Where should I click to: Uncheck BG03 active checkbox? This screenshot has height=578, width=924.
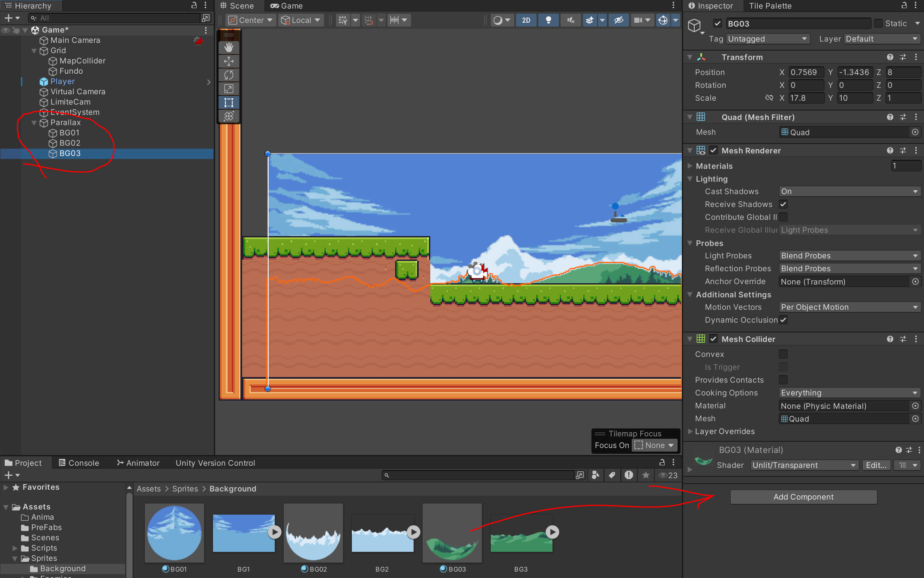(718, 24)
